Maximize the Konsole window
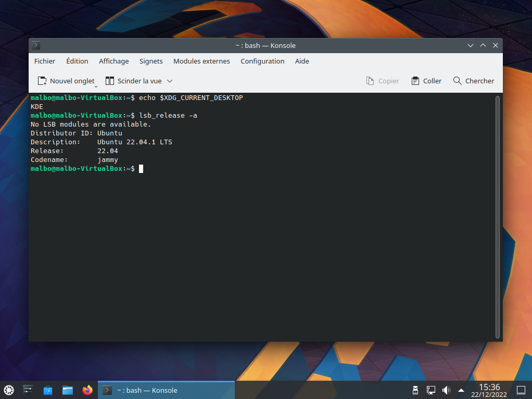This screenshot has width=532, height=399. [483, 45]
